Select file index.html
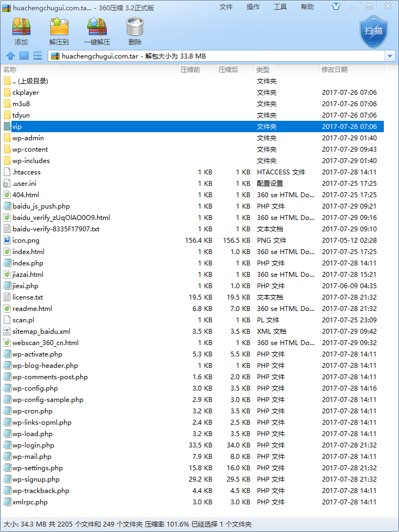This screenshot has width=399, height=532. point(192,251)
